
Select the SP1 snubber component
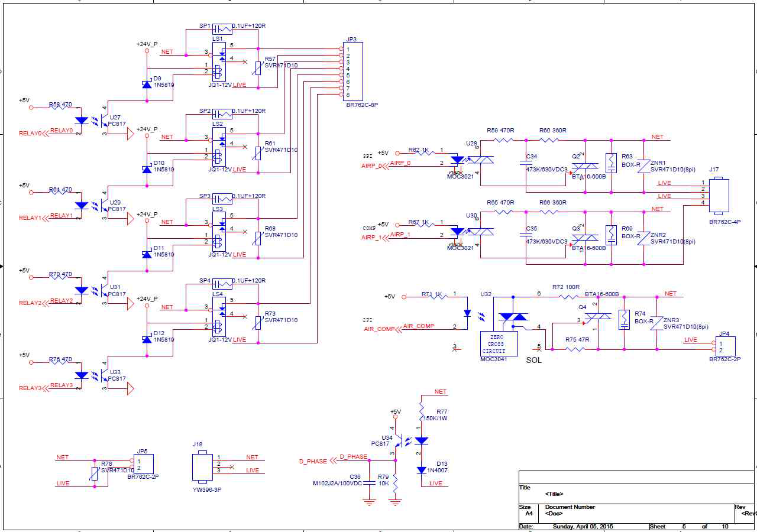(x=222, y=28)
